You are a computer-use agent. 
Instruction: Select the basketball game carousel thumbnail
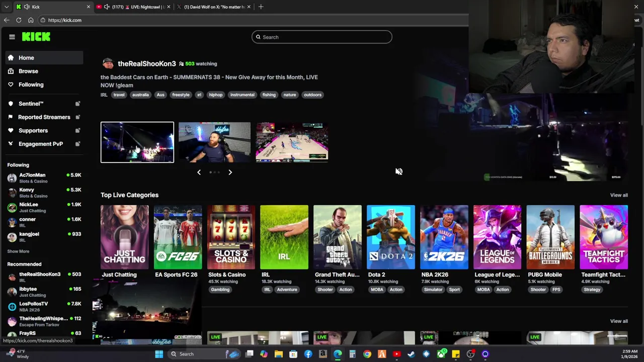pyautogui.click(x=292, y=142)
